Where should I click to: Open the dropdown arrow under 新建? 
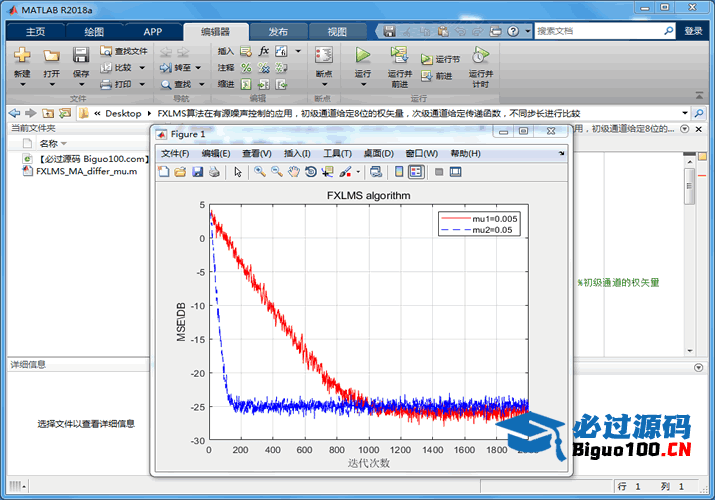click(x=22, y=84)
